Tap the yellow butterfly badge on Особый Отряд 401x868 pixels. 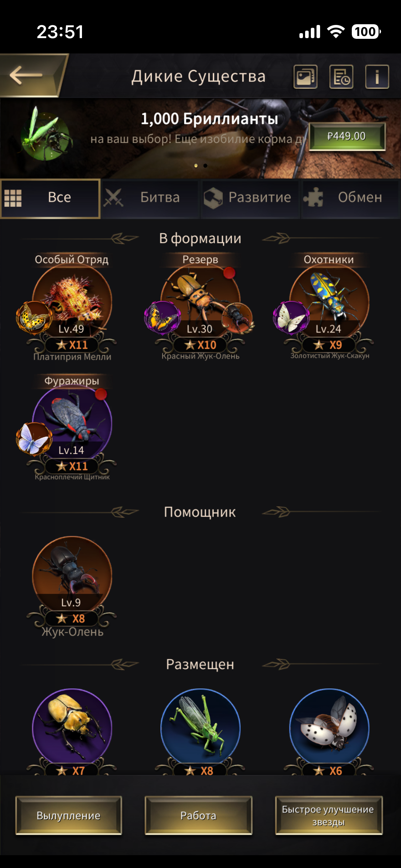(34, 317)
